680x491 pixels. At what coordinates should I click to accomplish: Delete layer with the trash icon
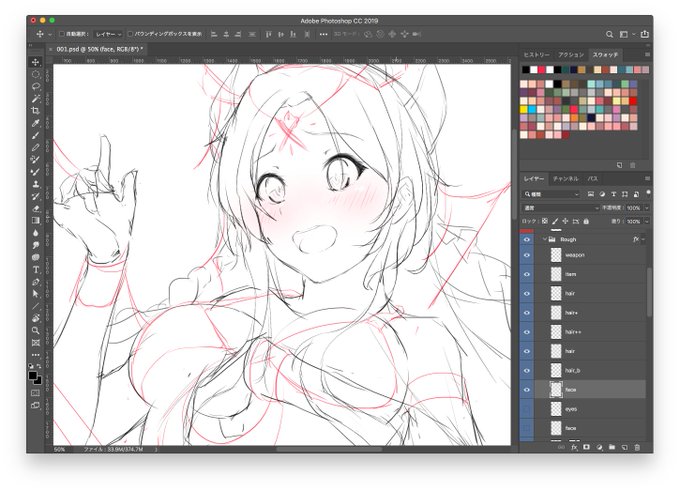(637, 447)
